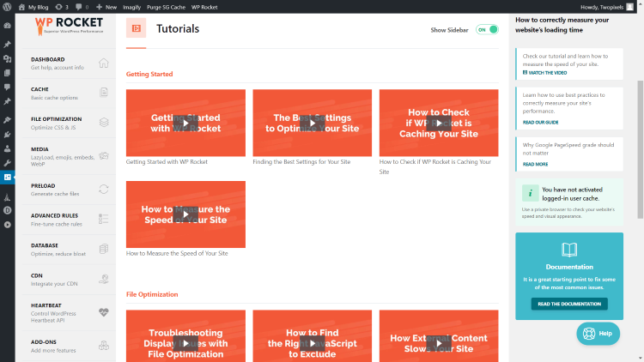Open the Heartbeat section
The width and height of the screenshot is (644, 362).
click(69, 312)
